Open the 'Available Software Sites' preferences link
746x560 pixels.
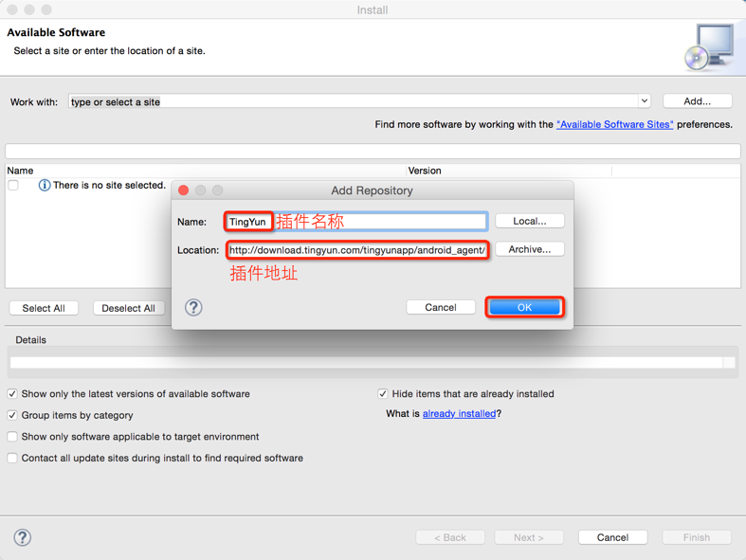614,124
